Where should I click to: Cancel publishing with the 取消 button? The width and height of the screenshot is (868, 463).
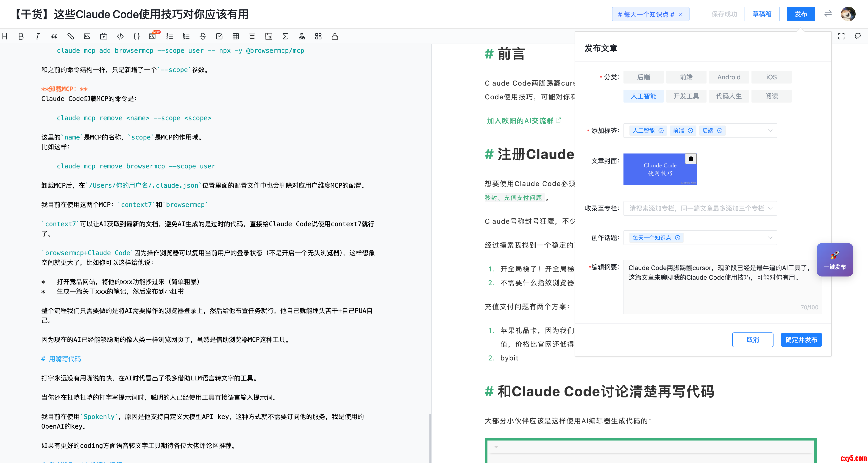click(752, 340)
